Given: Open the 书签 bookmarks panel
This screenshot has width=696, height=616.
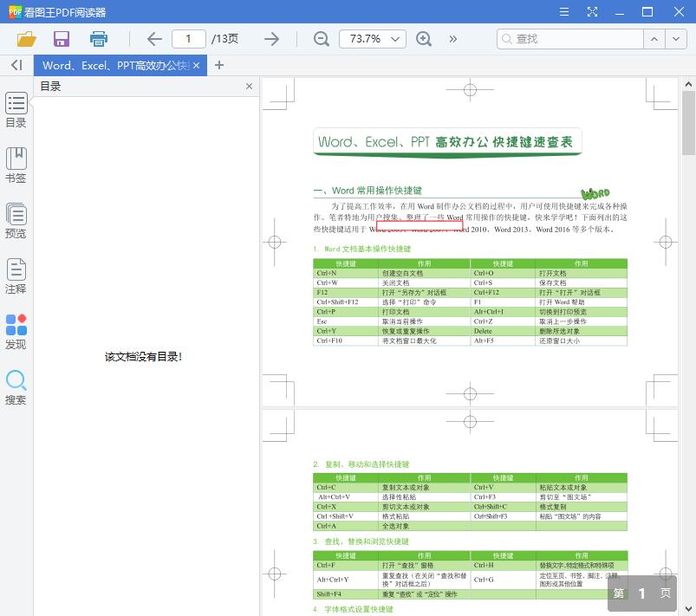Looking at the screenshot, I should click(x=16, y=165).
